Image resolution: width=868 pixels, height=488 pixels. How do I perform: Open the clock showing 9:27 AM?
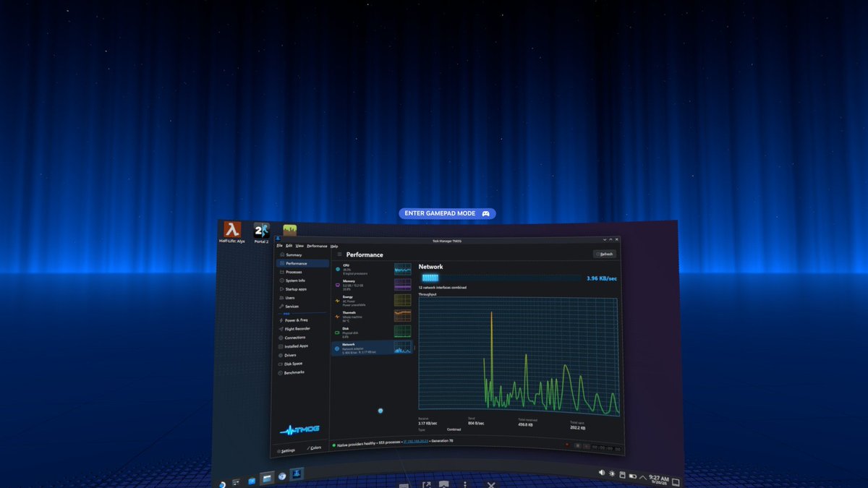pyautogui.click(x=658, y=479)
